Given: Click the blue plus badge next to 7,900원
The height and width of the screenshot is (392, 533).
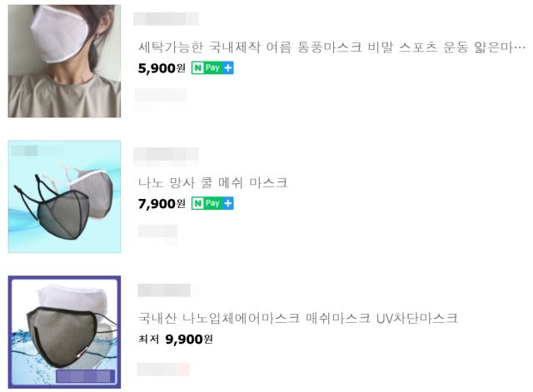Looking at the screenshot, I should (x=228, y=203).
